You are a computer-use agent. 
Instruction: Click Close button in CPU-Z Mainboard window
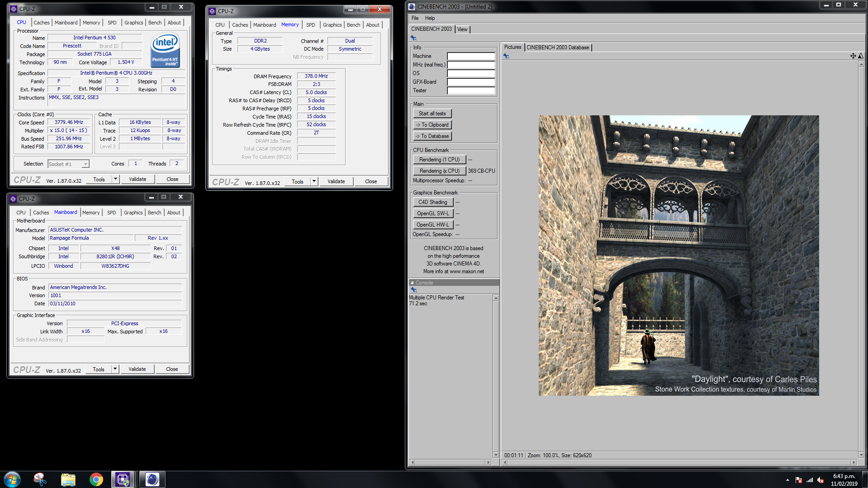[172, 369]
